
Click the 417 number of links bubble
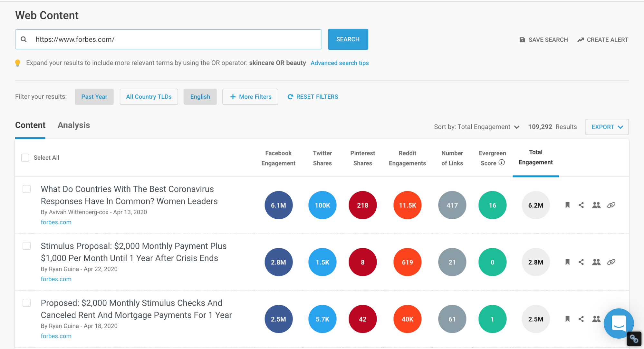click(452, 205)
